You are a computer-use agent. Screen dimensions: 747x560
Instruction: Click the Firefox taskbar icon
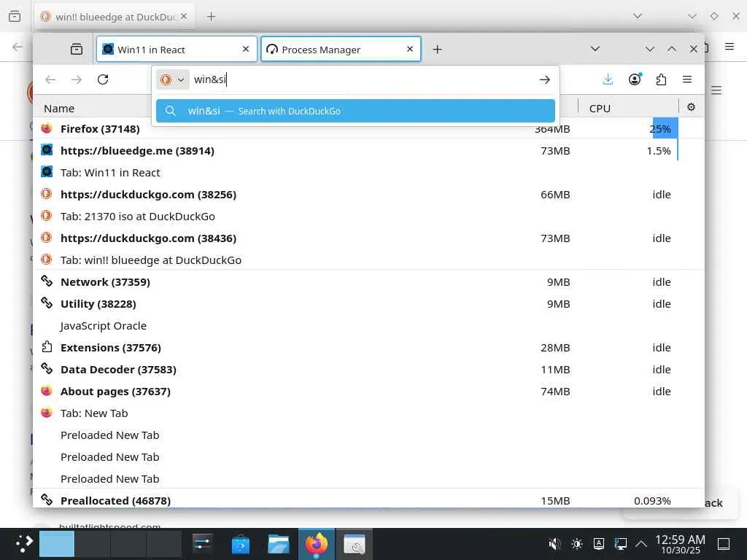[x=317, y=543]
